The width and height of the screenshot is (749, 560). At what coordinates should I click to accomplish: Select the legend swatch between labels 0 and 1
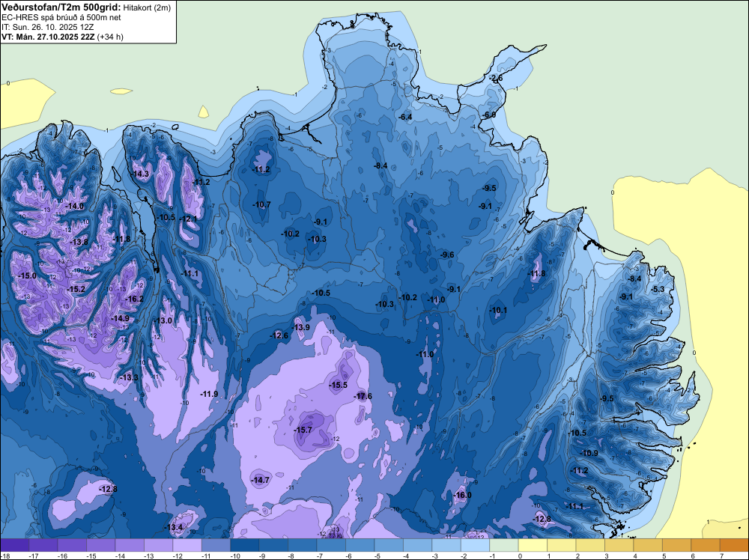pyautogui.click(x=532, y=545)
